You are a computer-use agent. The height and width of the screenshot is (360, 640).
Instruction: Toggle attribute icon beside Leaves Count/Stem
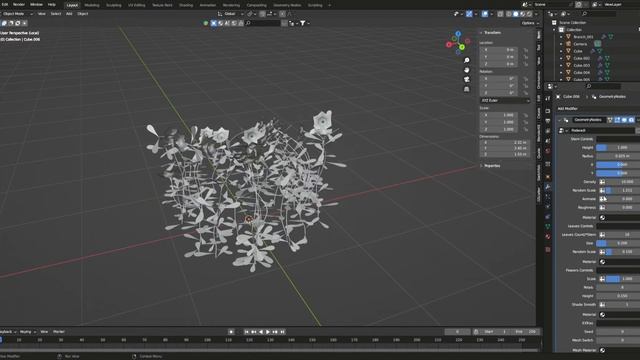[602, 235]
